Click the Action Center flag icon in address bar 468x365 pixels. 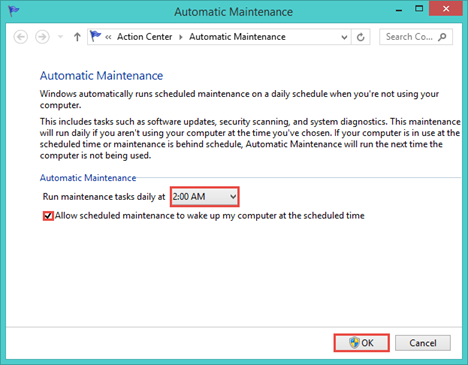click(95, 36)
